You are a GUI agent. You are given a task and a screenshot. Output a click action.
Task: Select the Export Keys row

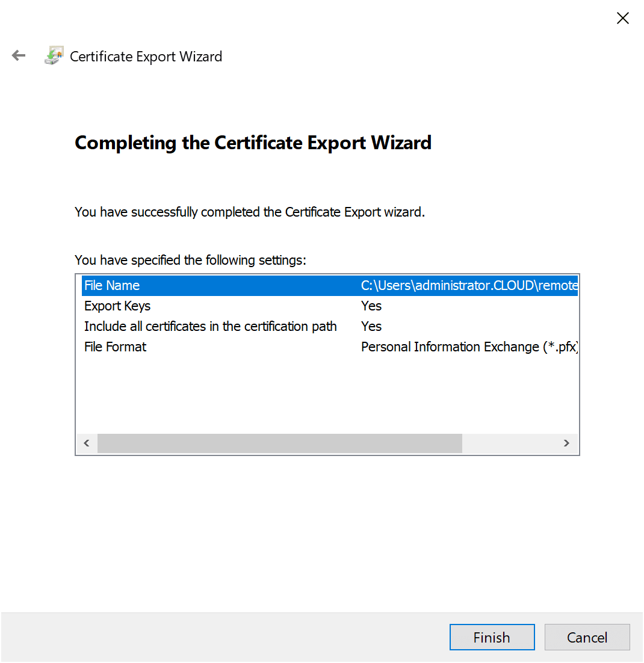click(181, 306)
